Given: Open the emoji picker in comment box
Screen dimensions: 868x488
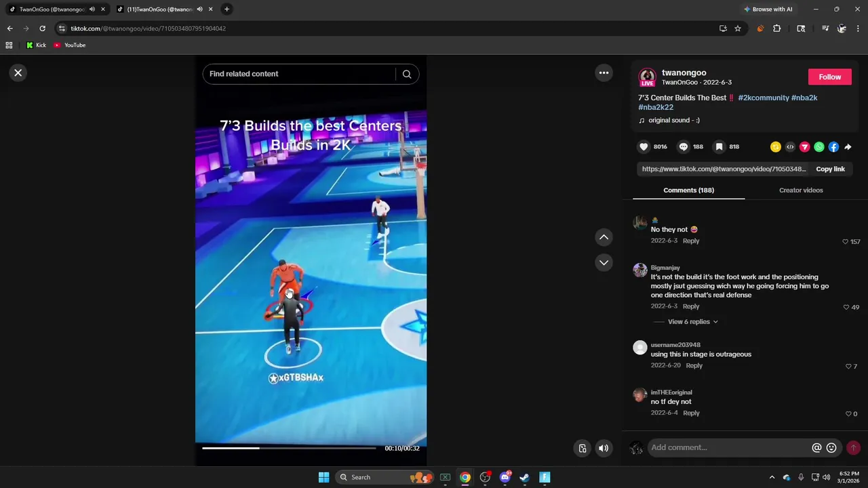Looking at the screenshot, I should (x=831, y=448).
